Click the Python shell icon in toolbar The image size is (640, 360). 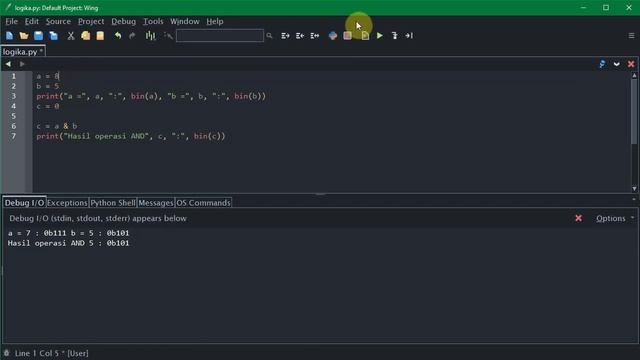pos(333,36)
